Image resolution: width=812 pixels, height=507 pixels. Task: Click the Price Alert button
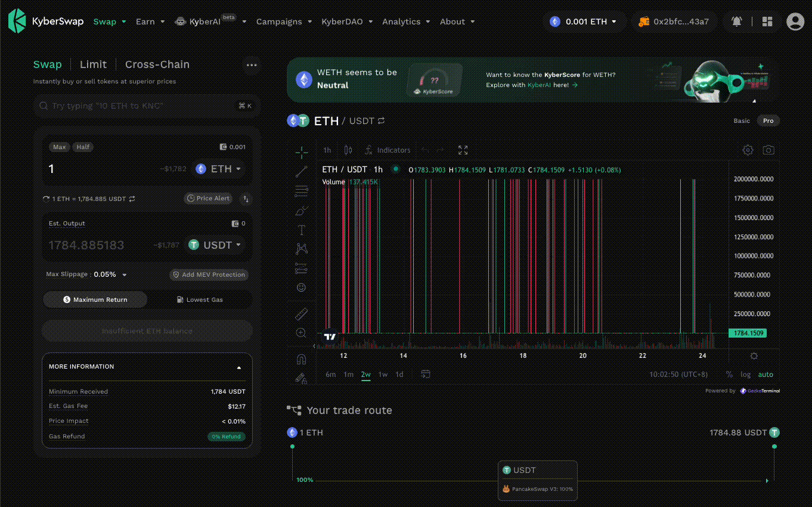tap(207, 199)
